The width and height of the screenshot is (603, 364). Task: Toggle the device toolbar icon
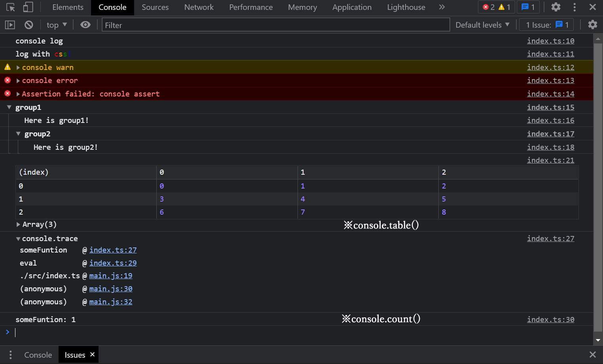(x=28, y=7)
